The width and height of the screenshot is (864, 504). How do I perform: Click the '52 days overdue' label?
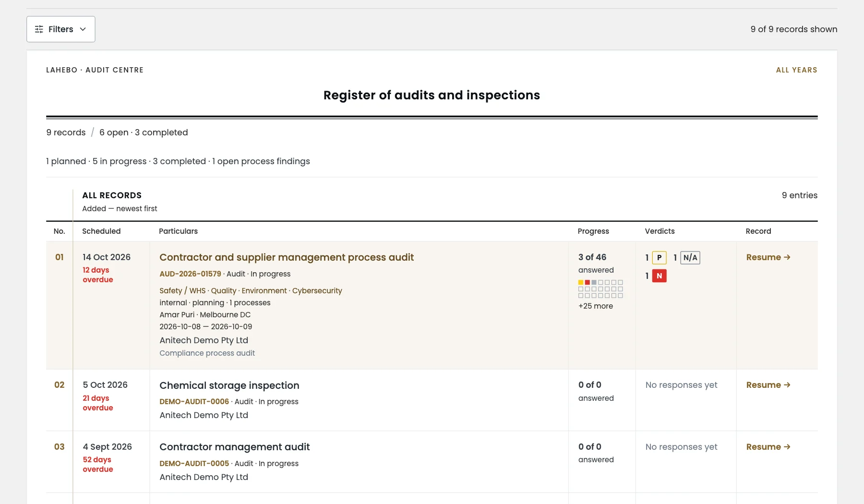coord(98,465)
